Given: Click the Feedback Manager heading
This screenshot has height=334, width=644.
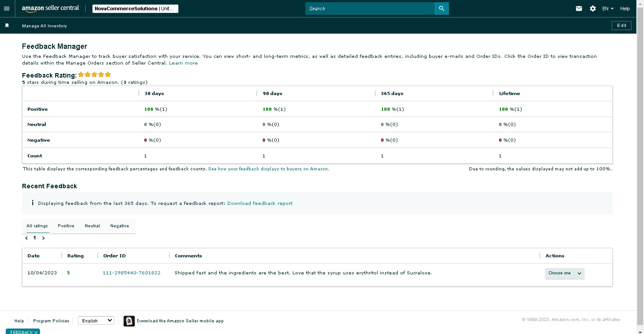Looking at the screenshot, I should point(54,46).
